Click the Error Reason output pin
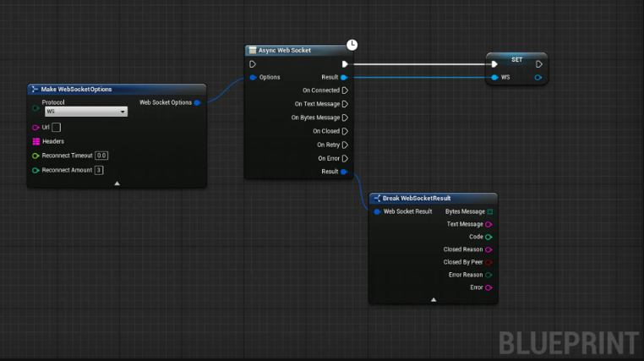Viewport: 644px width, 361px height. coord(488,275)
